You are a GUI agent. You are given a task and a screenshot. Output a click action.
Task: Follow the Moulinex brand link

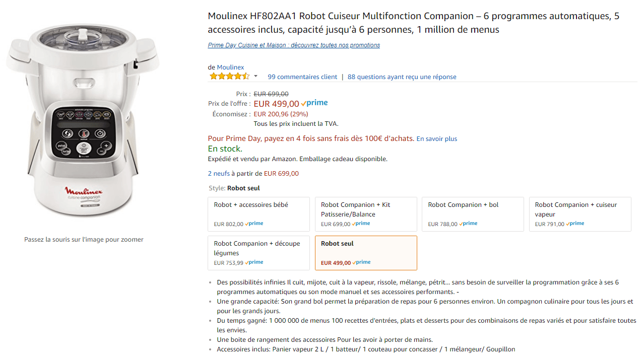point(230,67)
